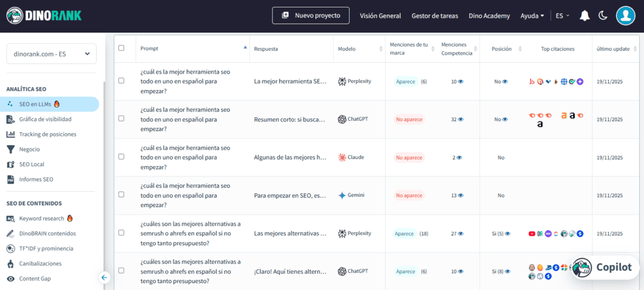
Task: Check the first Perplexity row checkbox
Action: click(121, 81)
